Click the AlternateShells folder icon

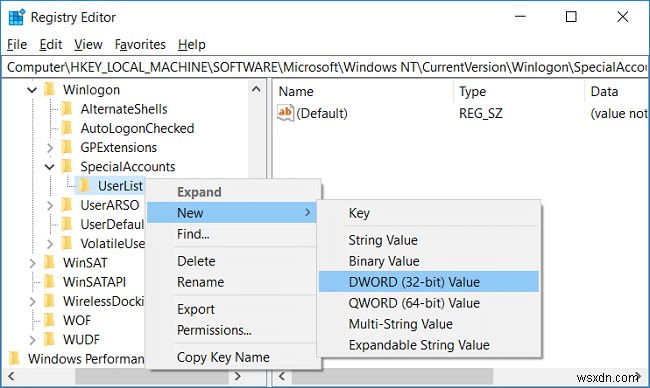click(67, 109)
